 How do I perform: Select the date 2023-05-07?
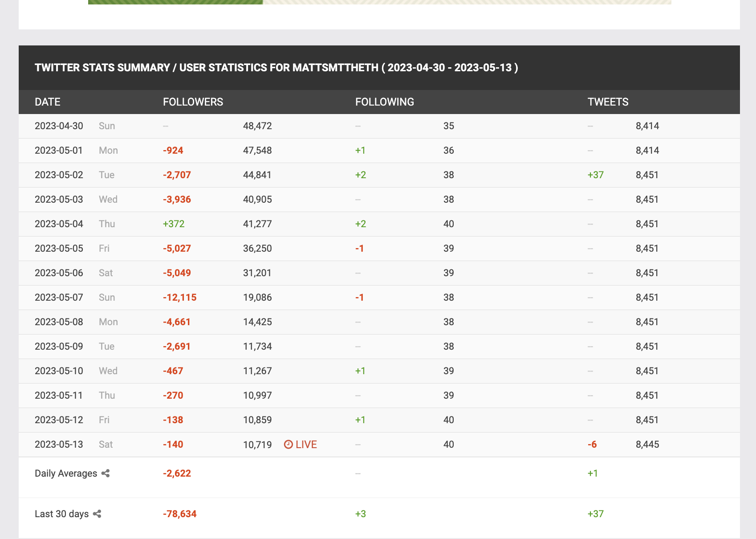pyautogui.click(x=59, y=298)
